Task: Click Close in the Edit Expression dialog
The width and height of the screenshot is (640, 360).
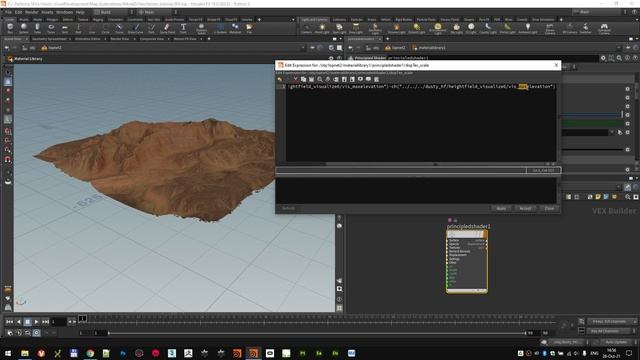Action: tap(549, 208)
